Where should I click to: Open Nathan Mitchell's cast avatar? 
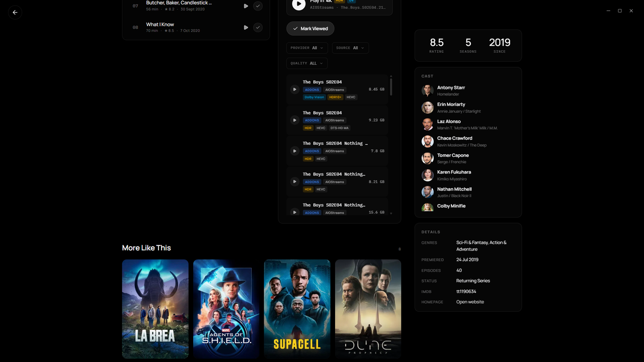pos(428,192)
